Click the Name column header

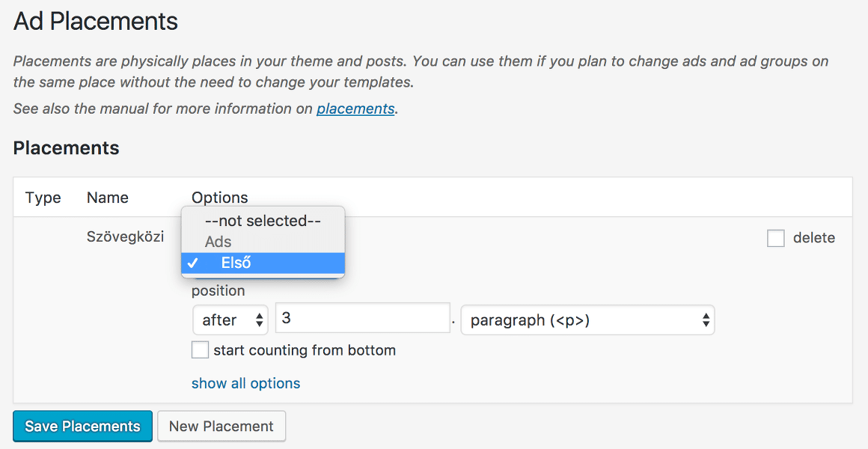(x=108, y=198)
